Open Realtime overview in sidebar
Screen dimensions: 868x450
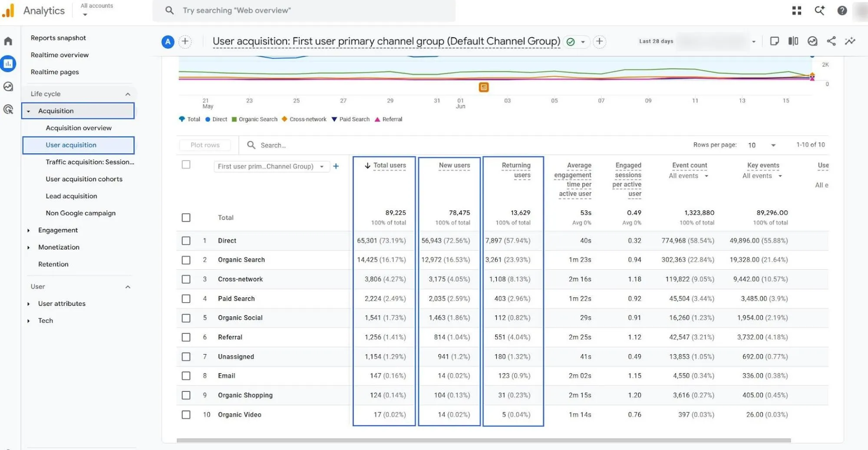click(59, 55)
